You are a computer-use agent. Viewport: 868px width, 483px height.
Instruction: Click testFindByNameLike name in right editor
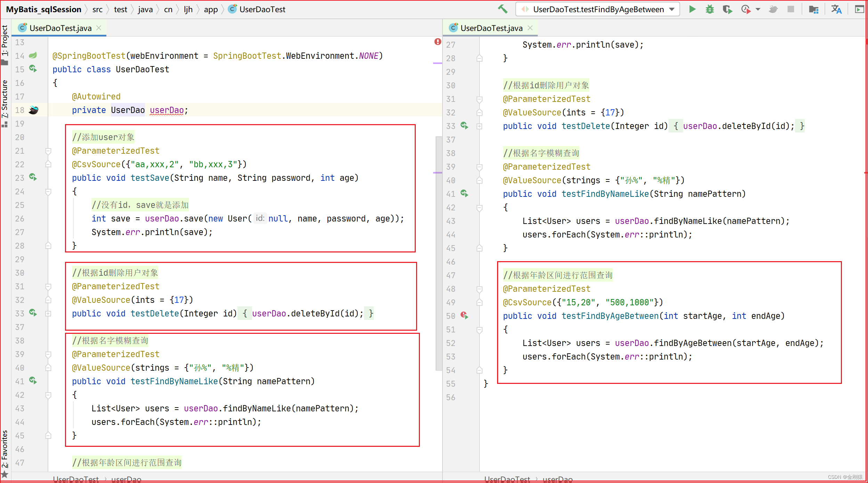pos(605,194)
